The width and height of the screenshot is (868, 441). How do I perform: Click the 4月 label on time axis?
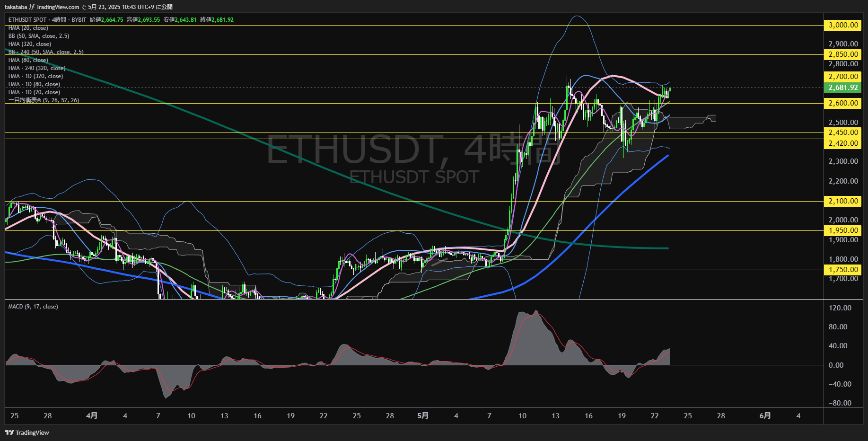pos(92,415)
